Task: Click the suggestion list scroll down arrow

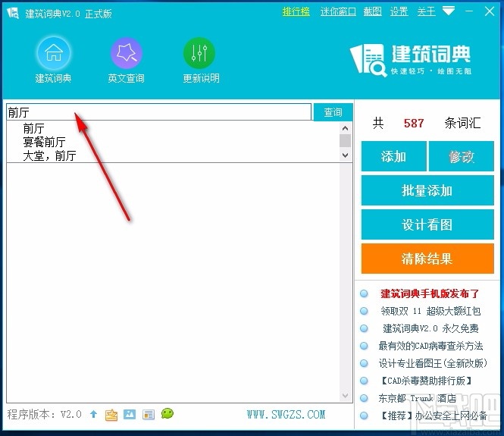Action: click(x=345, y=155)
